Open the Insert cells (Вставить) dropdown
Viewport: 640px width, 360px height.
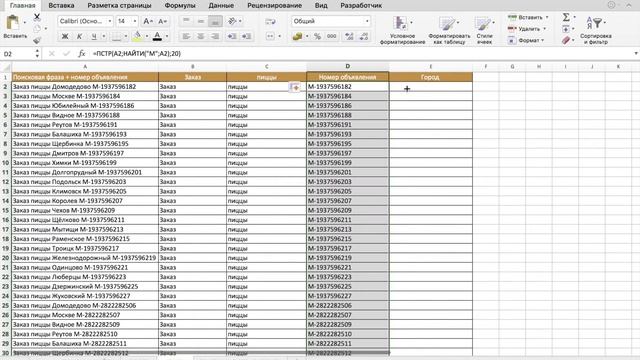[x=528, y=17]
